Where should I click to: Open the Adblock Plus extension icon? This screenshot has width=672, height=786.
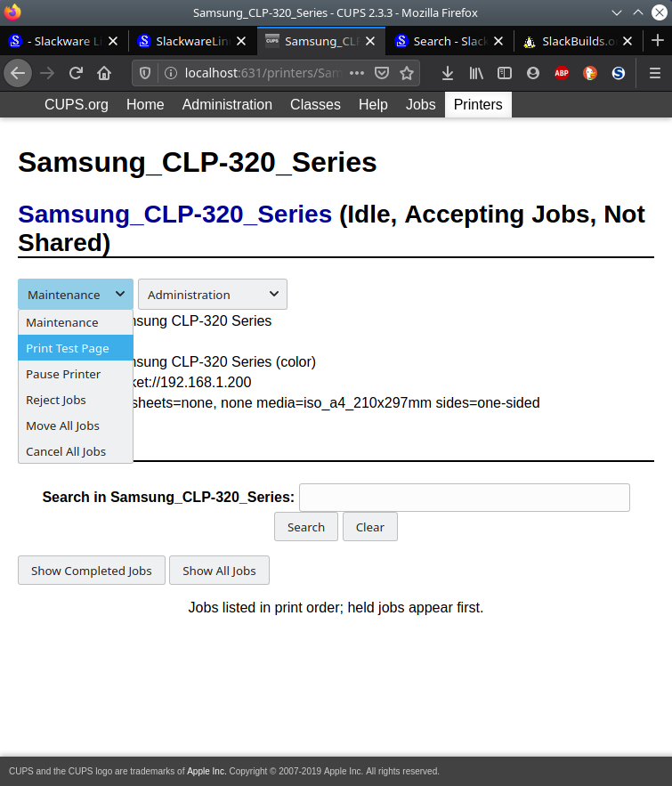562,73
